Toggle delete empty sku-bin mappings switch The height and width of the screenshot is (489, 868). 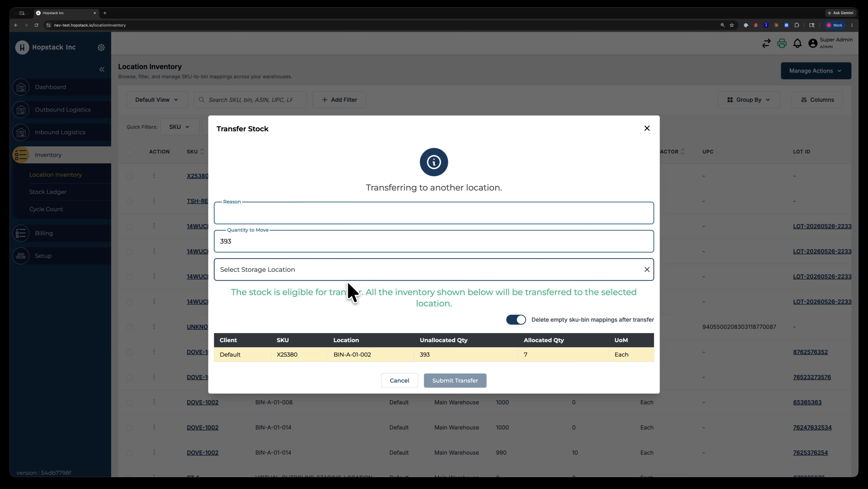(516, 320)
